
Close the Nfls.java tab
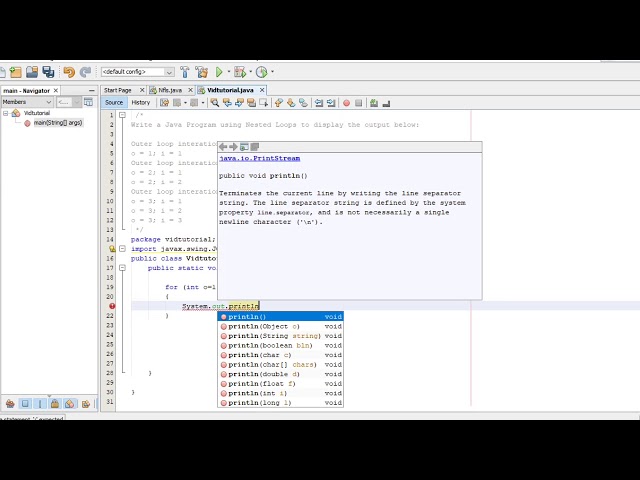[190, 90]
